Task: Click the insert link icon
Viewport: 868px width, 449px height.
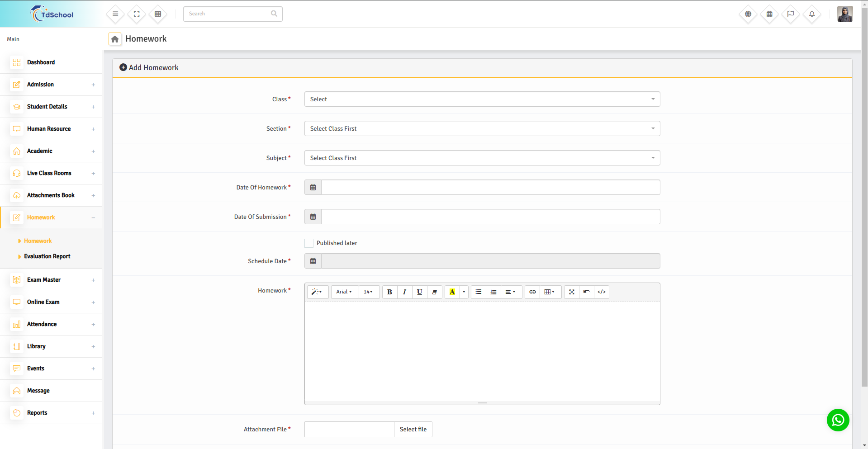Action: 532,292
